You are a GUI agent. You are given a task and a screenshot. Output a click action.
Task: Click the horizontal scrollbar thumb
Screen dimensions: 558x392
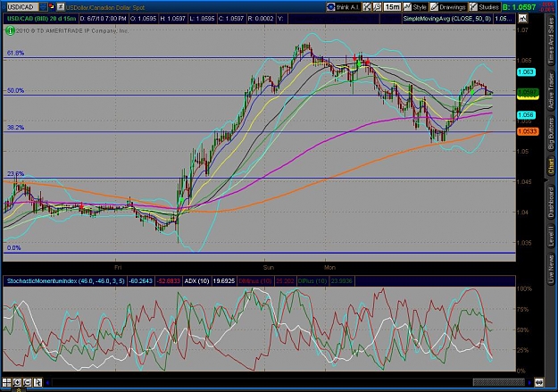pyautogui.click(x=498, y=382)
